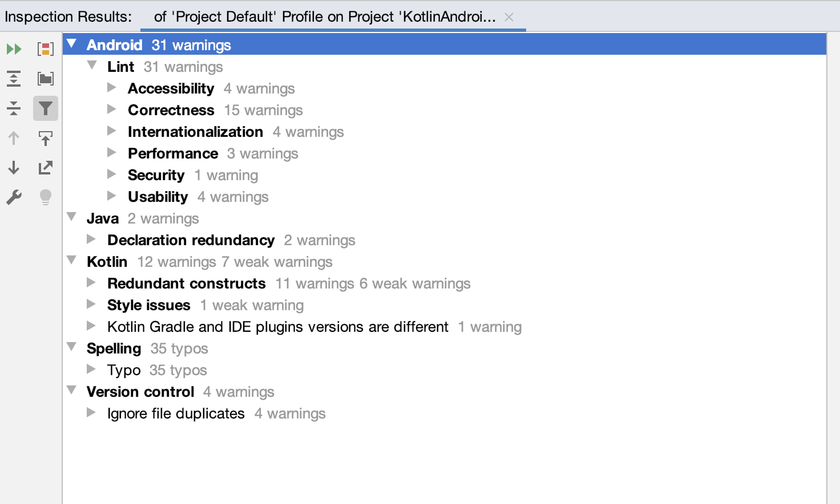Click the Export results icon
This screenshot has width=840, height=504.
point(46,168)
